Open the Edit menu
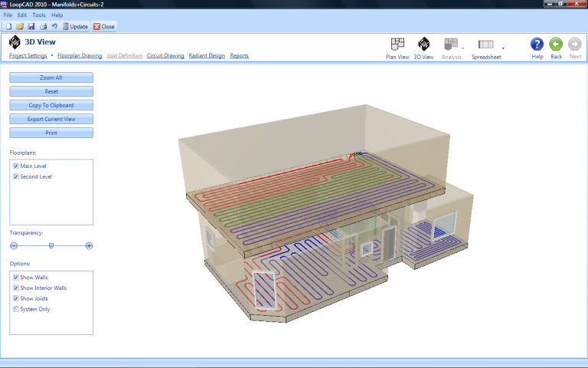Viewport: 588px width, 368px height. coord(22,15)
